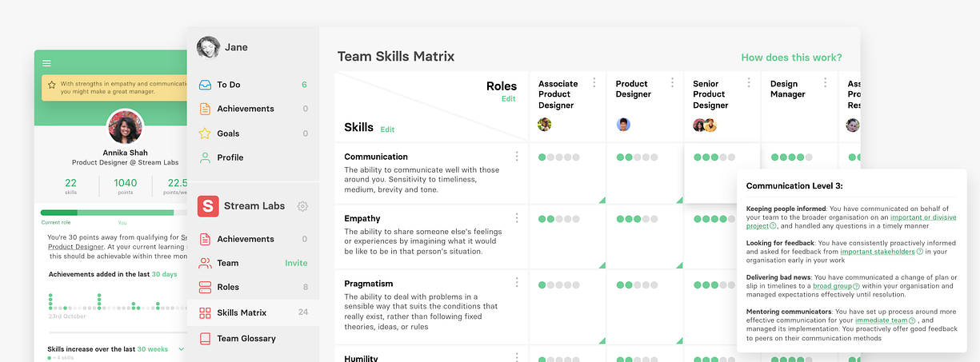This screenshot has height=362, width=980.
Task: Click the help icon next to important stakeholders
Action: pos(919,251)
